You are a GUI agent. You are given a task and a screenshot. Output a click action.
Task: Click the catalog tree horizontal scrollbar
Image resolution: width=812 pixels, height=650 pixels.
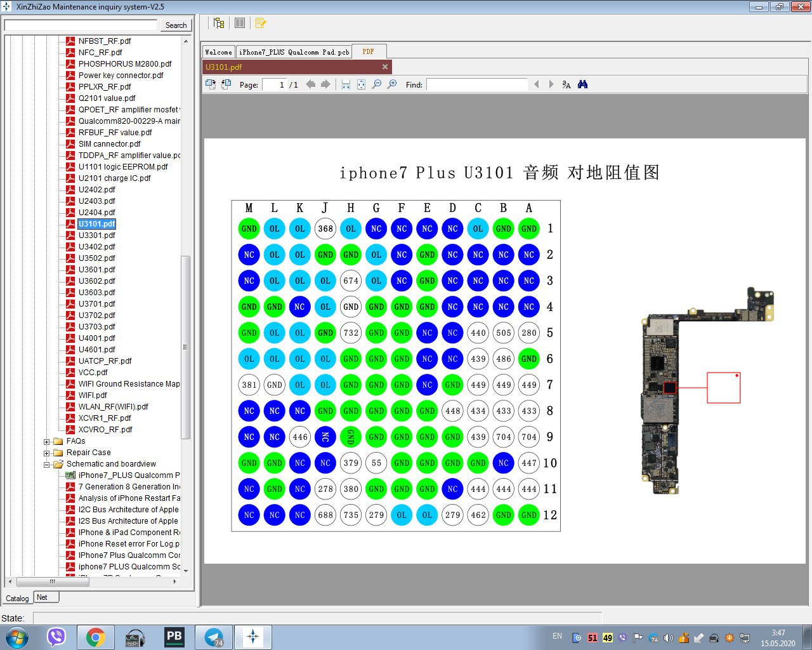[52, 581]
